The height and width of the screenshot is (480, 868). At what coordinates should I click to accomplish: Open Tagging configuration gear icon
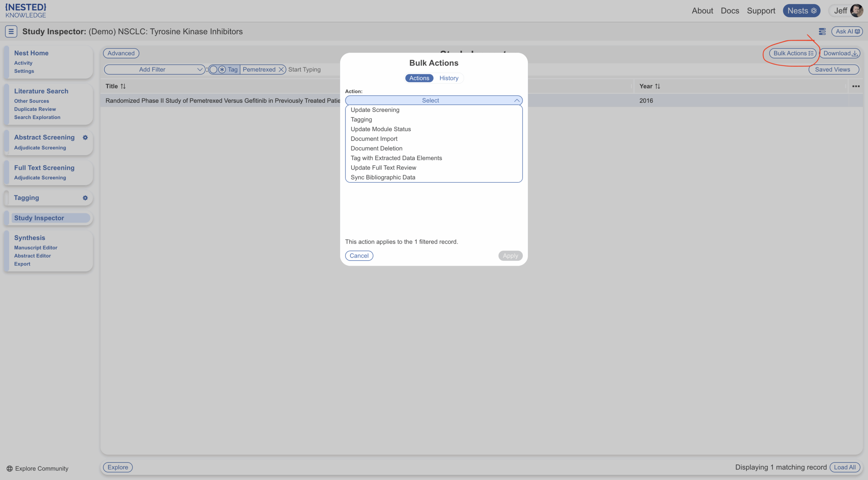tap(85, 198)
